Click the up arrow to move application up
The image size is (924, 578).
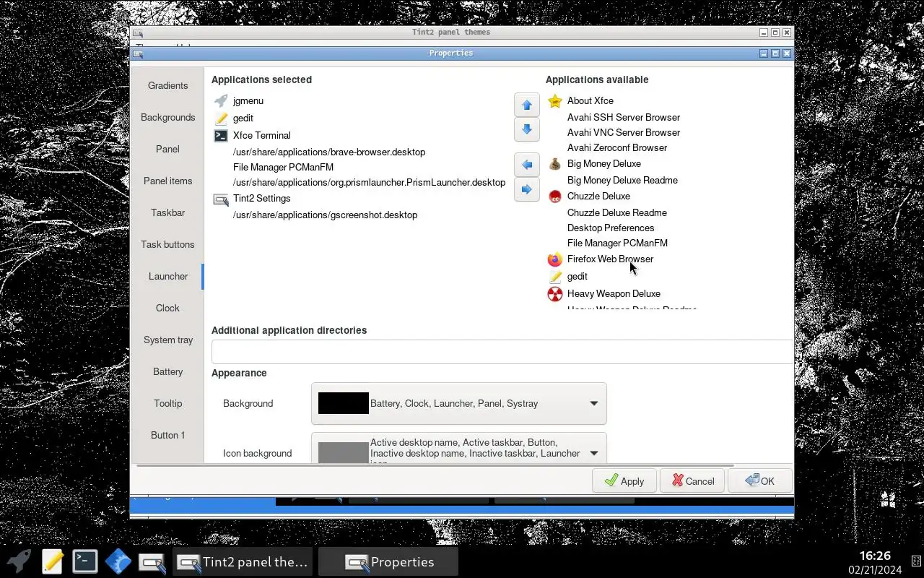(x=527, y=105)
